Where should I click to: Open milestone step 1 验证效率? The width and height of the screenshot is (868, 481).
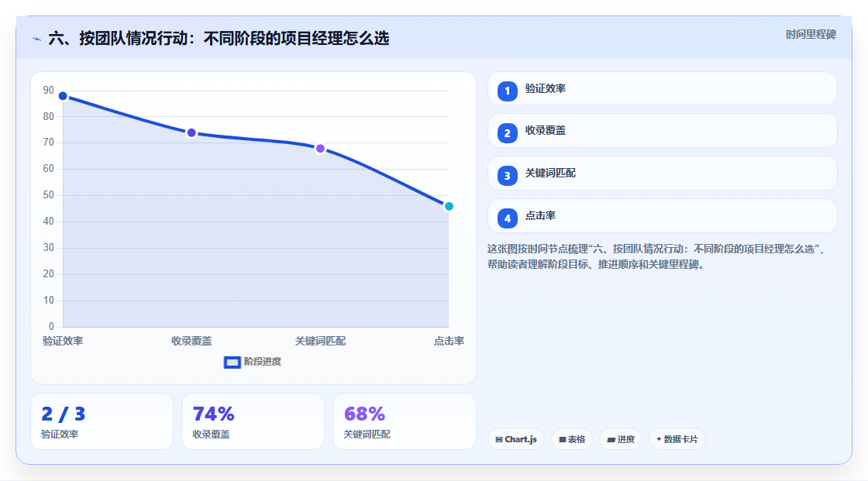(662, 88)
